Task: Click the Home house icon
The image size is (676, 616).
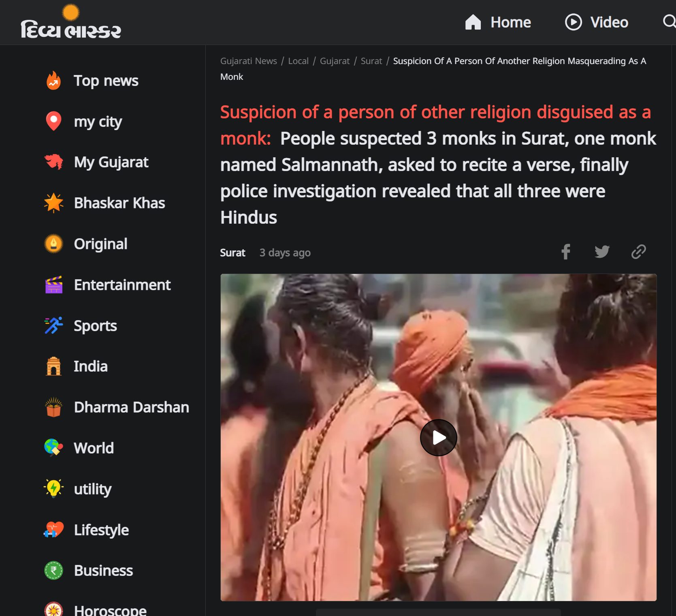Action: (x=473, y=22)
